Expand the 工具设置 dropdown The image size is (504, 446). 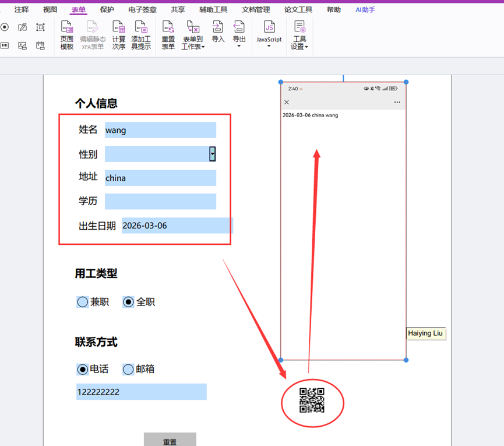(299, 35)
